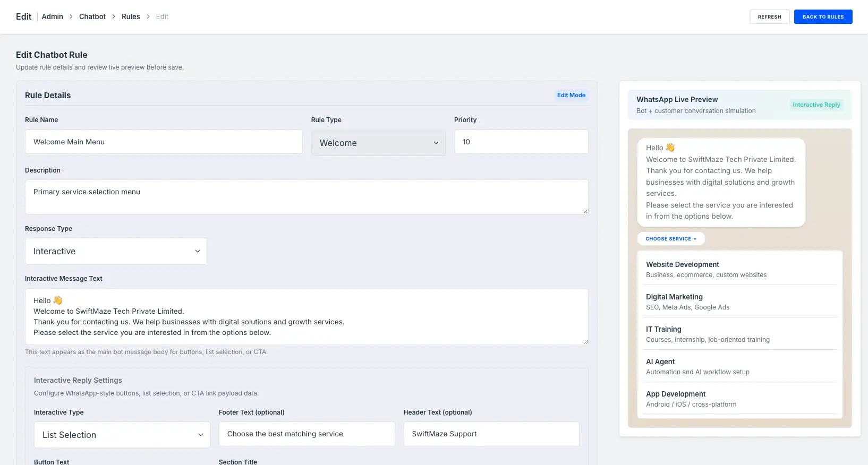Click into the Description textarea
The width and height of the screenshot is (868, 465).
307,197
